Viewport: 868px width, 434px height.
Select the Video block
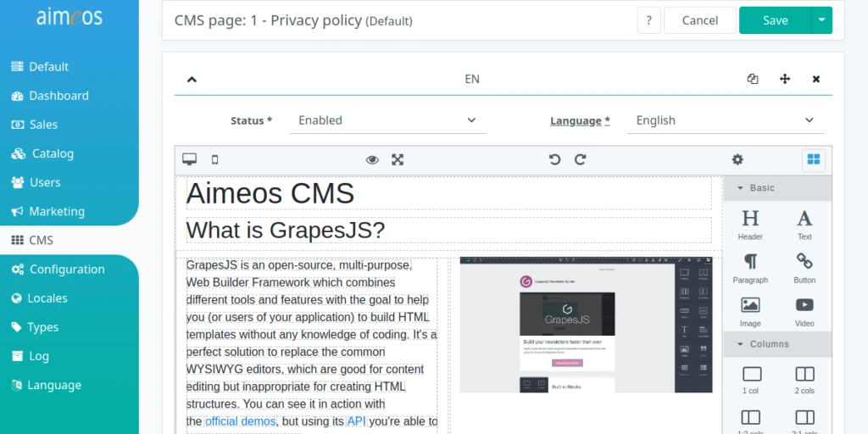tap(804, 311)
